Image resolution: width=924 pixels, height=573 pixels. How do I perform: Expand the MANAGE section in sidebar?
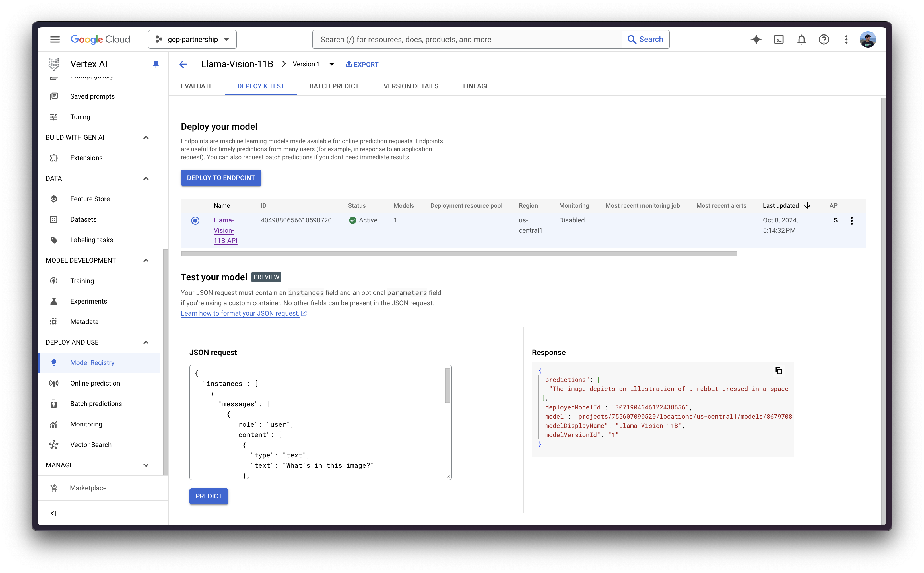(146, 465)
